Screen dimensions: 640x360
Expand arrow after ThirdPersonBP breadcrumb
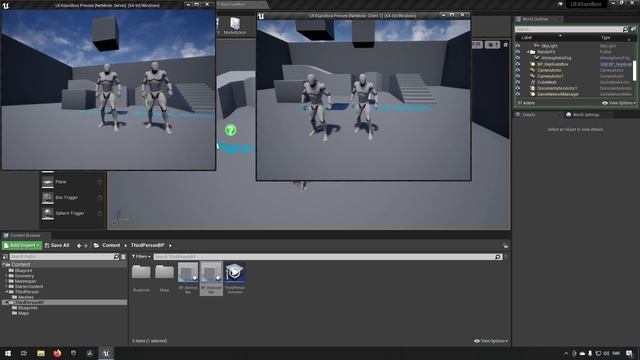click(170, 245)
